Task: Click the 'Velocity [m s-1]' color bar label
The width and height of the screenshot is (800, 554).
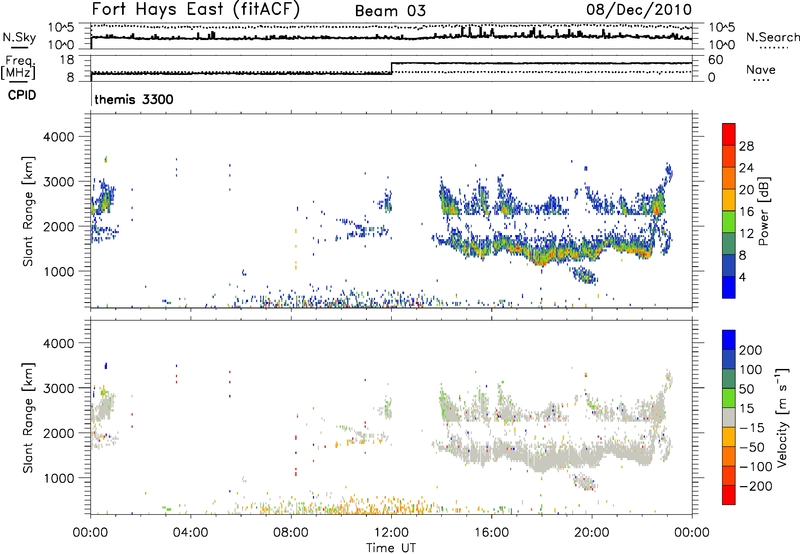Action: point(781,417)
